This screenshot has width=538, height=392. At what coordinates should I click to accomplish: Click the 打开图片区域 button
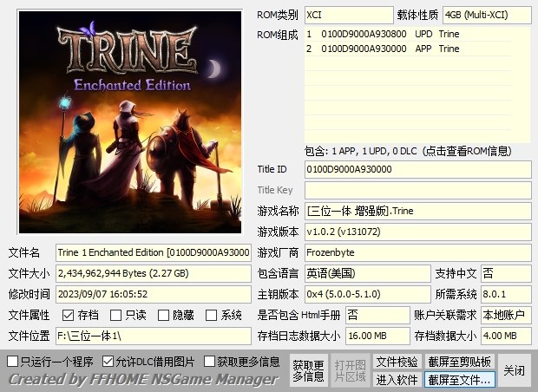[x=350, y=370]
